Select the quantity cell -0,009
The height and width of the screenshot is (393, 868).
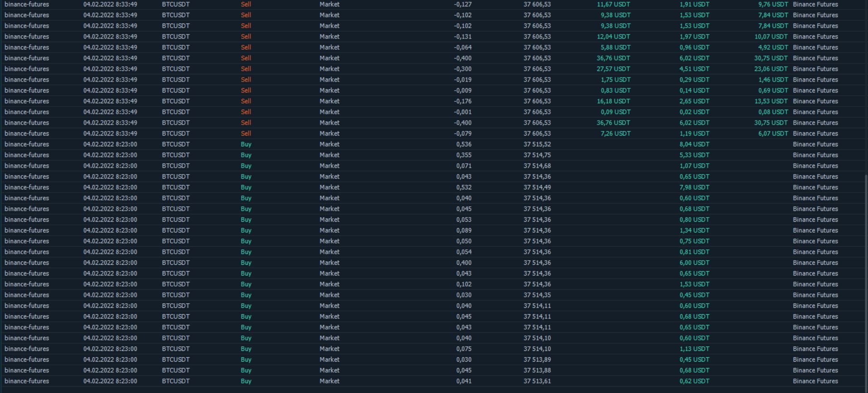coord(463,91)
